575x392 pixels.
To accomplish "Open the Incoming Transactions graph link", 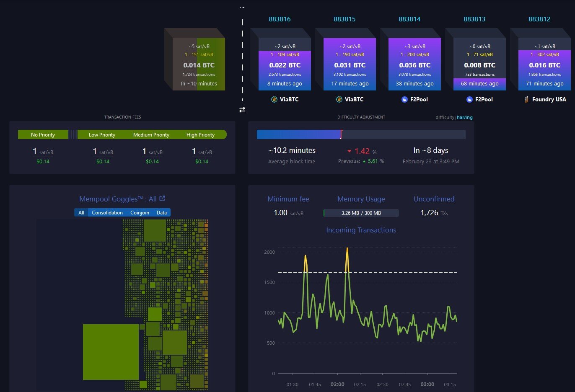I will [361, 230].
